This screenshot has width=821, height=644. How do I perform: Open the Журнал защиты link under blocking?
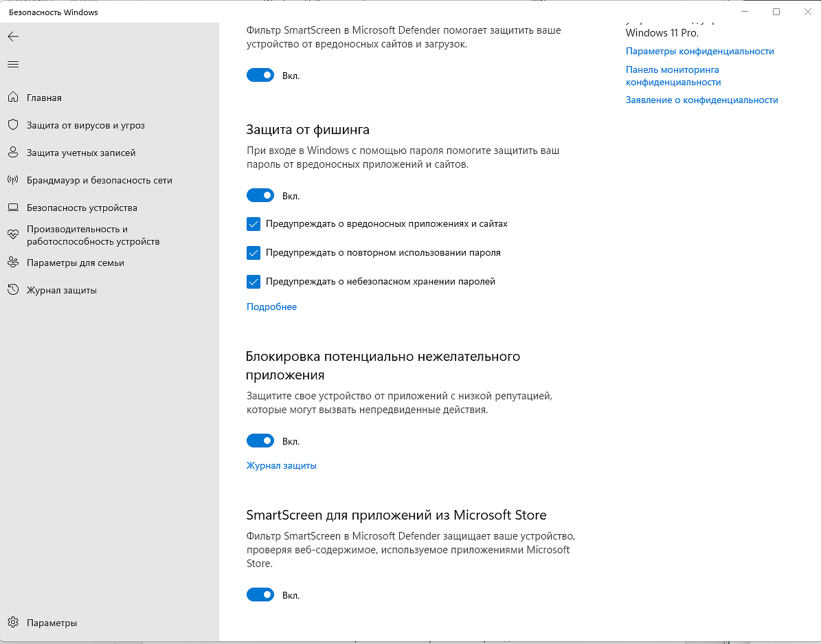point(281,466)
